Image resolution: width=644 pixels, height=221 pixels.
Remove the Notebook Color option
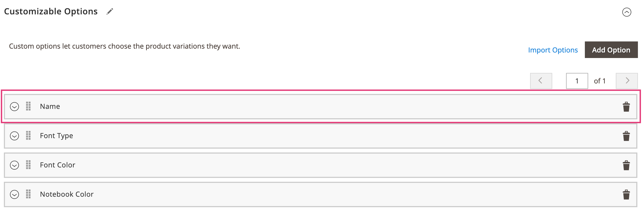pyautogui.click(x=626, y=194)
